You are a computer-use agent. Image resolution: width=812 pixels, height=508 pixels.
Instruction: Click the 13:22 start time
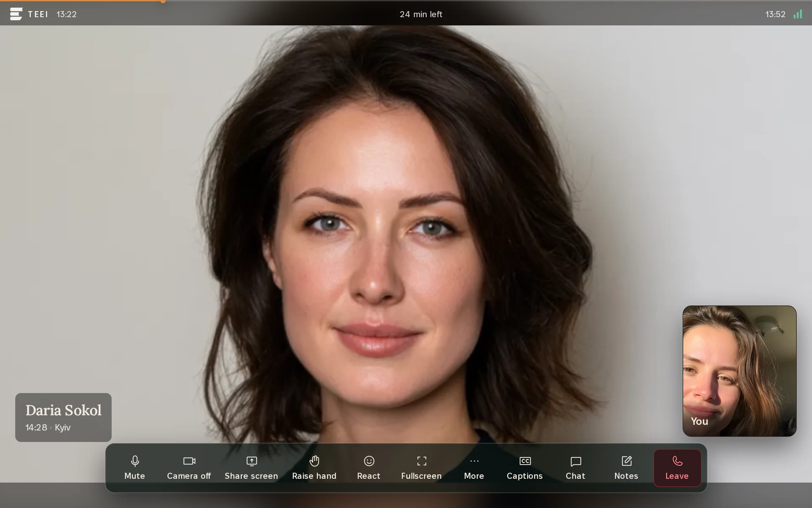[x=66, y=14]
